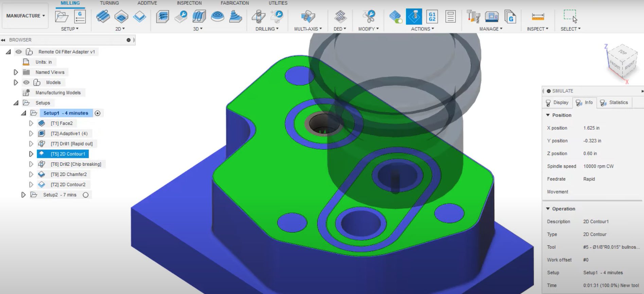Viewport: 644px width, 294px height.
Task: Click the ViewCube TOP face
Action: (x=623, y=52)
